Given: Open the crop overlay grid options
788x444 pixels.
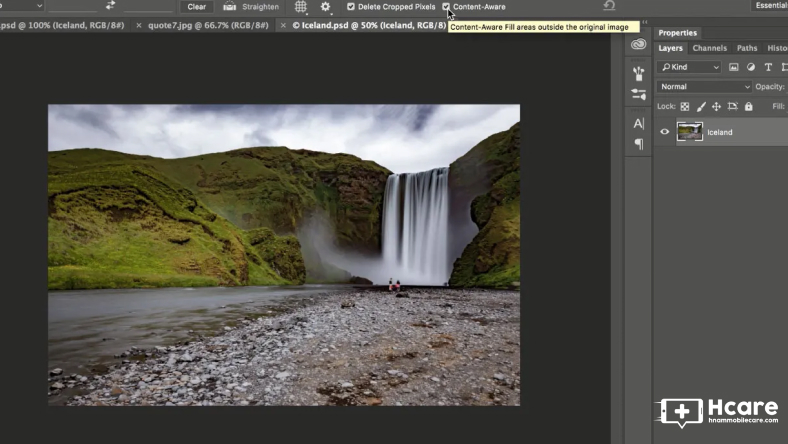Looking at the screenshot, I should coord(300,7).
